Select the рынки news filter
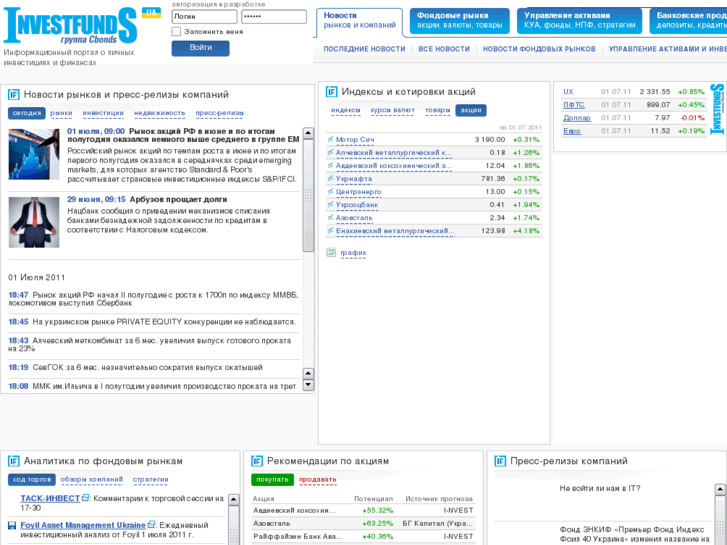This screenshot has height=545, width=727. [61, 113]
